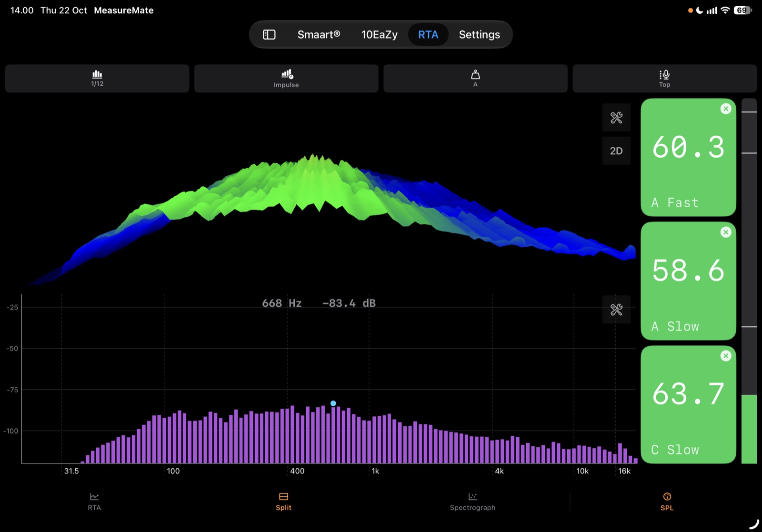The width and height of the screenshot is (762, 532).
Task: Select the 60.3 A Fast reading
Action: point(688,158)
